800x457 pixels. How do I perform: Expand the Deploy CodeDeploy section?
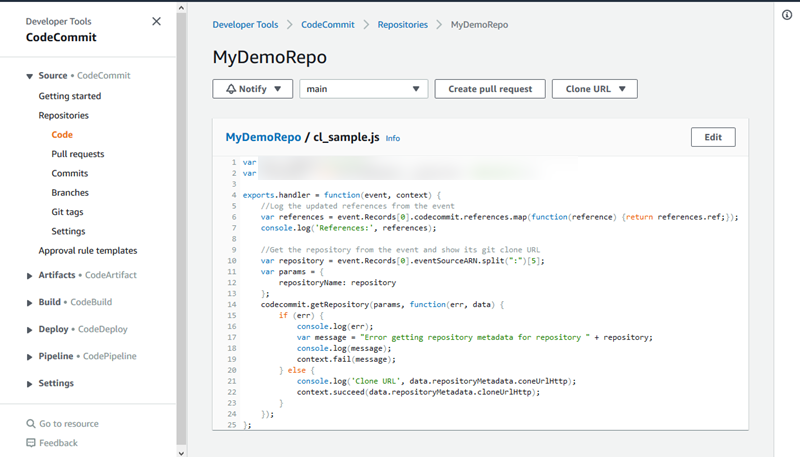pos(30,329)
